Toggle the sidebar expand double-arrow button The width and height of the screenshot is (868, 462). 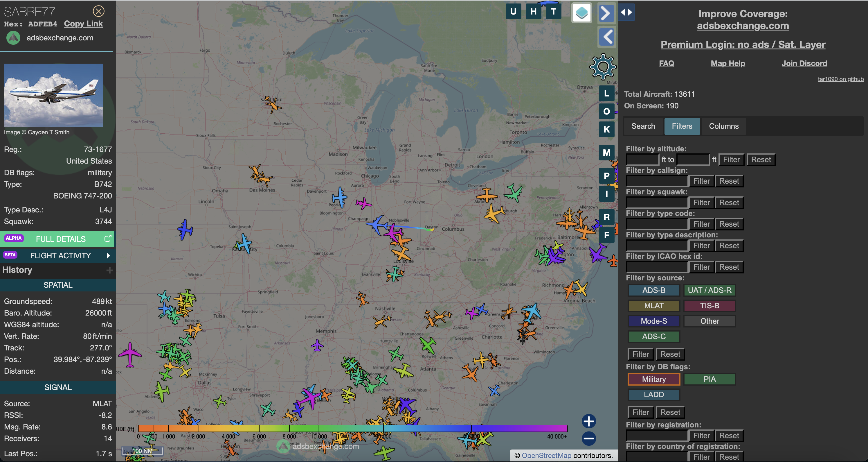626,12
